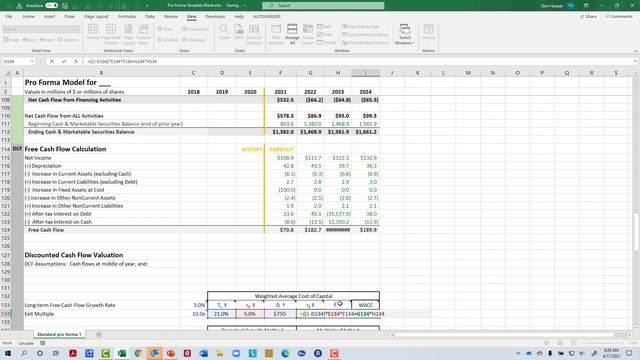Select cell with 21.0% tax rate

click(x=221, y=314)
